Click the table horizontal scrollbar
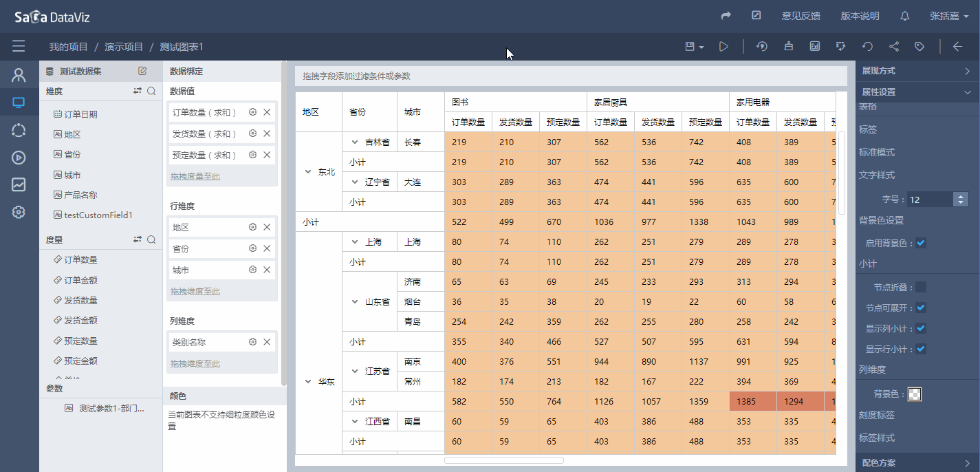This screenshot has height=472, width=980. click(504, 460)
